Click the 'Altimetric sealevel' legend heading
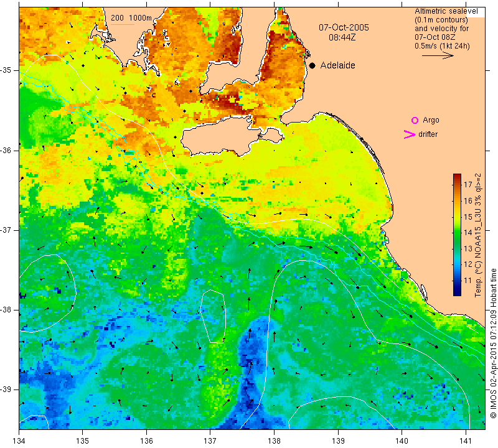This screenshot has height=448, width=498. pyautogui.click(x=446, y=11)
